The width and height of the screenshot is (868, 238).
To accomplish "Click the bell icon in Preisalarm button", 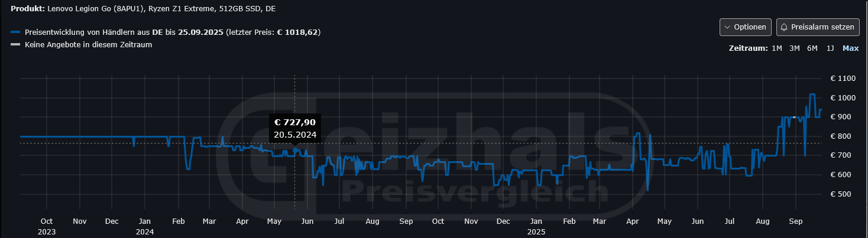I will click(785, 27).
